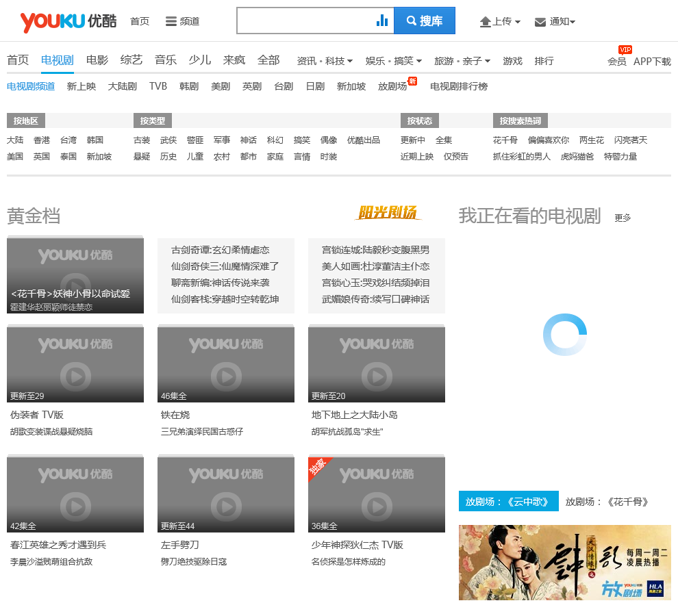This screenshot has height=616, width=678.
Task: Open 更多 next to watching list
Action: coord(623,218)
